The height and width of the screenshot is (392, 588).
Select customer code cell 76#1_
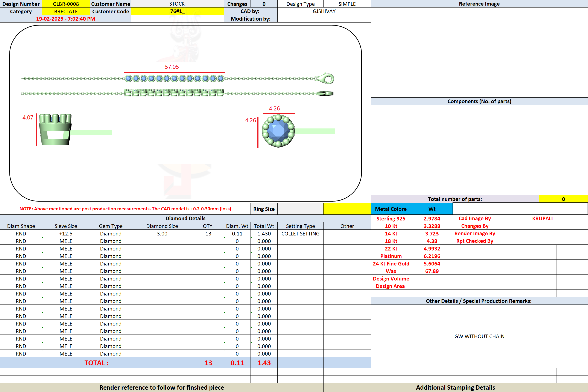[177, 11]
